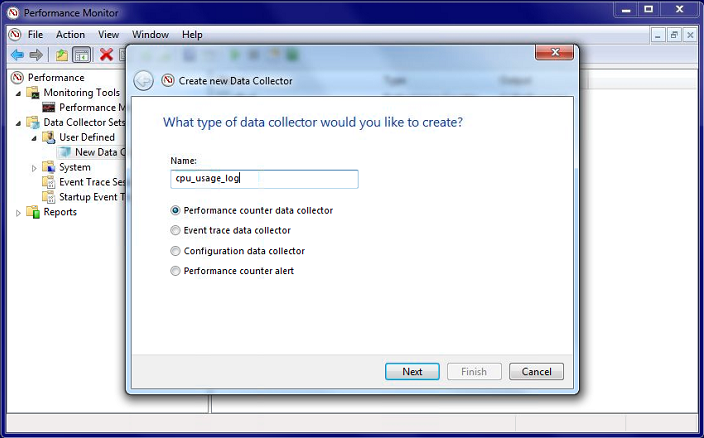Select Startup Event Trace label in tree
Image resolution: width=704 pixels, height=438 pixels.
click(92, 197)
